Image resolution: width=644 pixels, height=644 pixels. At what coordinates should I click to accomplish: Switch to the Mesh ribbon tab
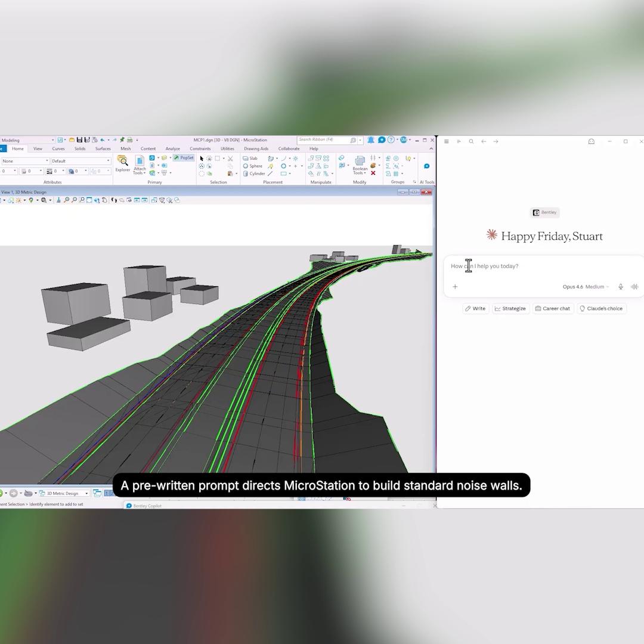point(126,148)
